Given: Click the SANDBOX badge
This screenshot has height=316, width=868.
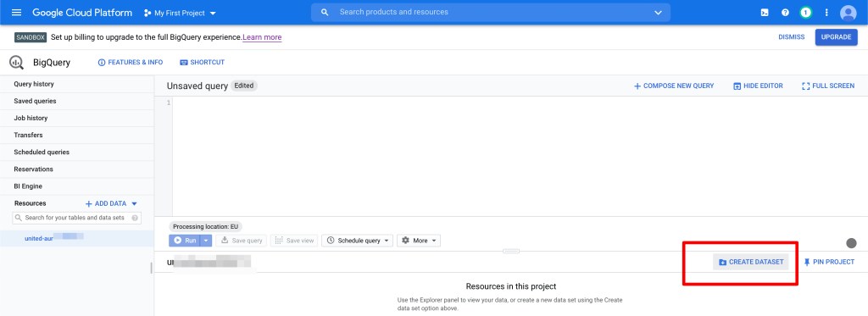Looking at the screenshot, I should click(x=31, y=37).
